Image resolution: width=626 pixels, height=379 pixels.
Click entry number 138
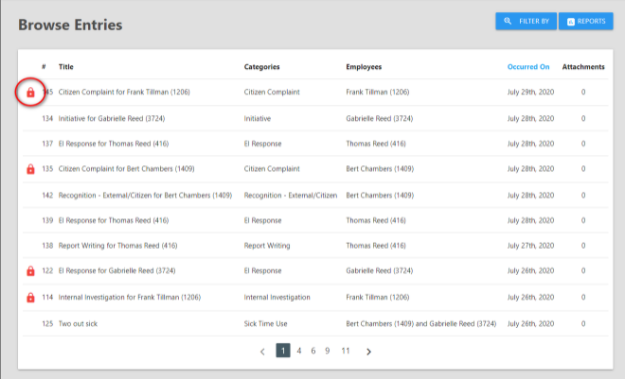tap(47, 245)
